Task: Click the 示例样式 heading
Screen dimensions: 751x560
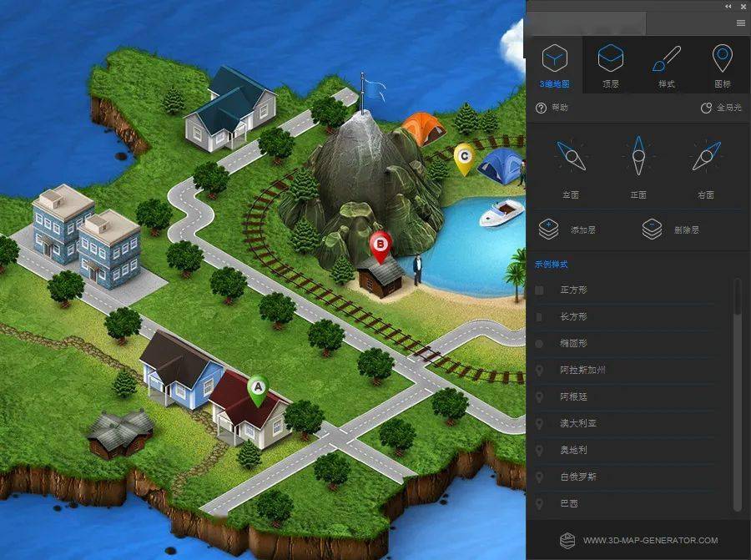Action: (x=552, y=265)
